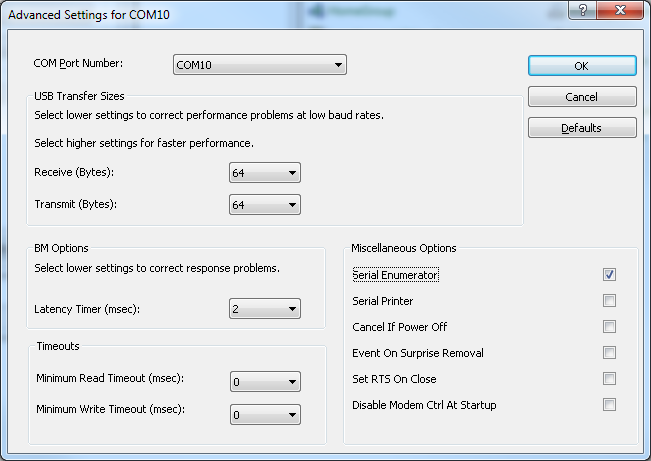Open the COM Port Number dropdown

(260, 65)
